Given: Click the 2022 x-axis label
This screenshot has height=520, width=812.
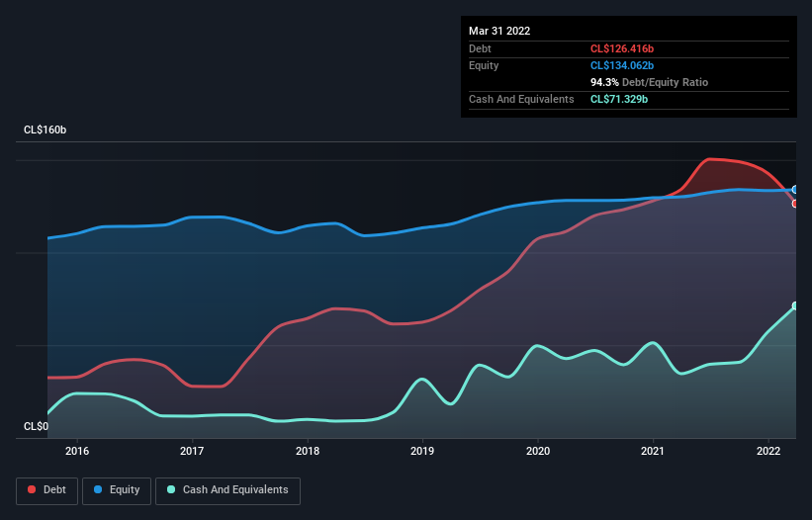Looking at the screenshot, I should click(768, 451).
